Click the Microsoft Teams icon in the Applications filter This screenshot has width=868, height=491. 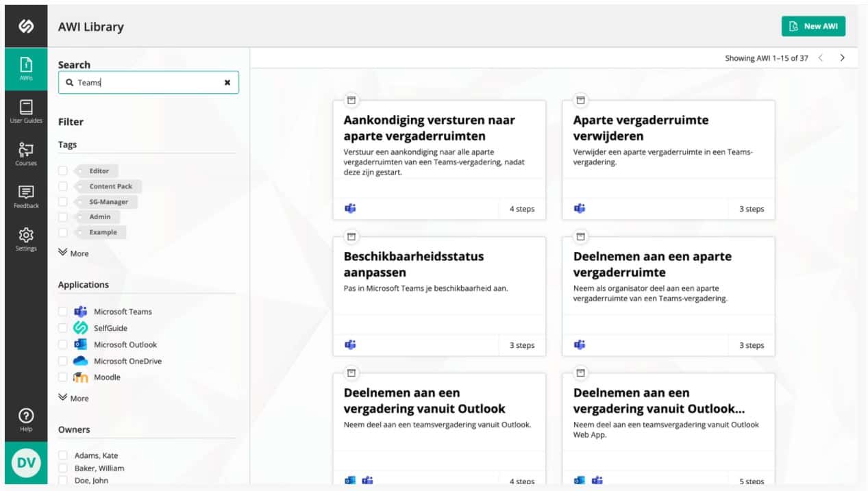(81, 311)
